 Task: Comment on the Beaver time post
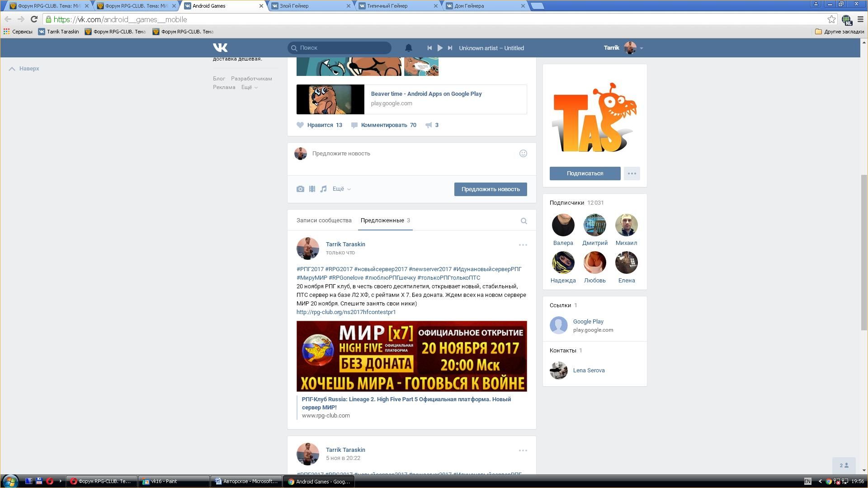point(384,125)
